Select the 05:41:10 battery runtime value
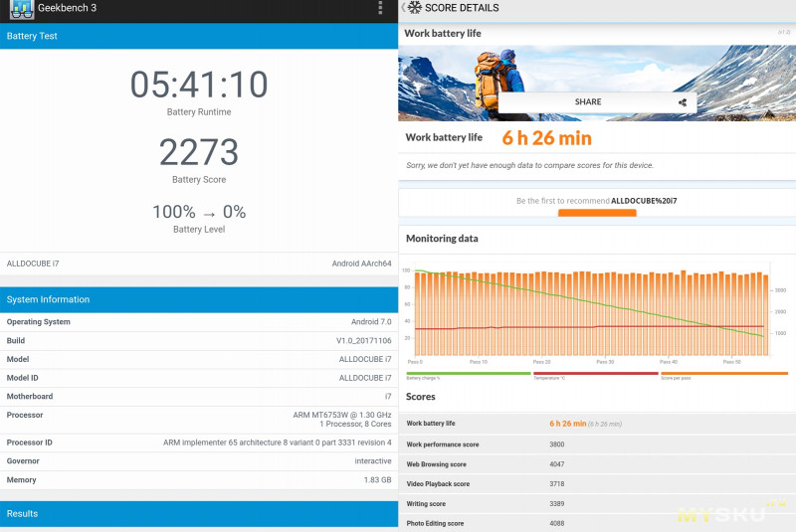796x532 pixels. (199, 85)
